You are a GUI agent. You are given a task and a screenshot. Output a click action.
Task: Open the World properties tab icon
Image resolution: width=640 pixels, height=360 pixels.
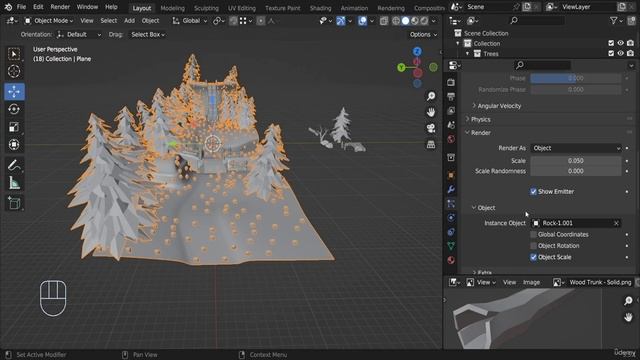click(451, 139)
